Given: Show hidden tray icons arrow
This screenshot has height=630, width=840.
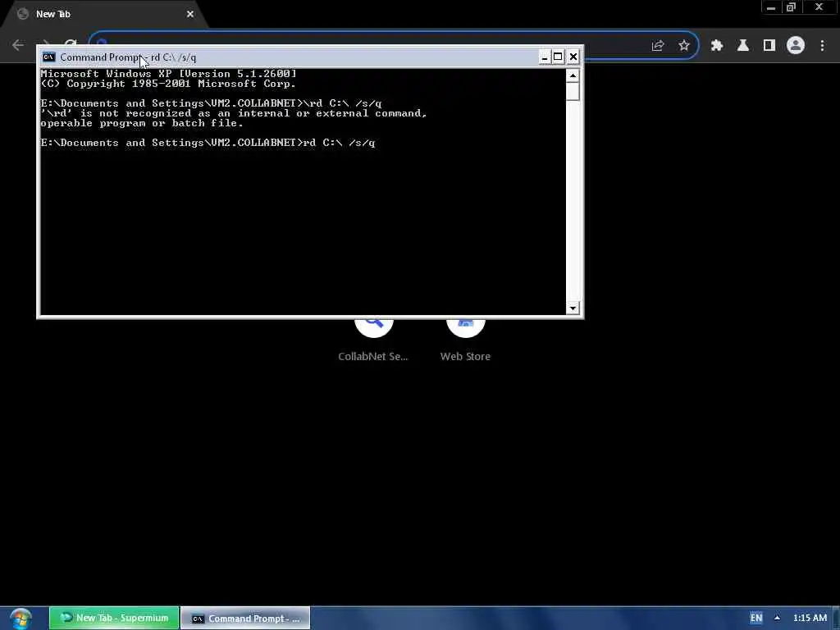Looking at the screenshot, I should [777, 618].
